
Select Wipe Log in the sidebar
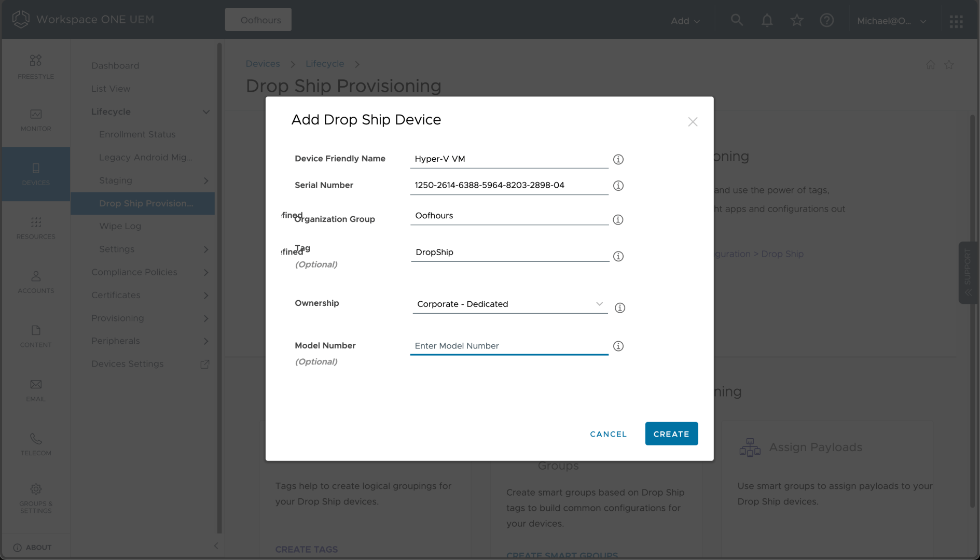tap(120, 226)
